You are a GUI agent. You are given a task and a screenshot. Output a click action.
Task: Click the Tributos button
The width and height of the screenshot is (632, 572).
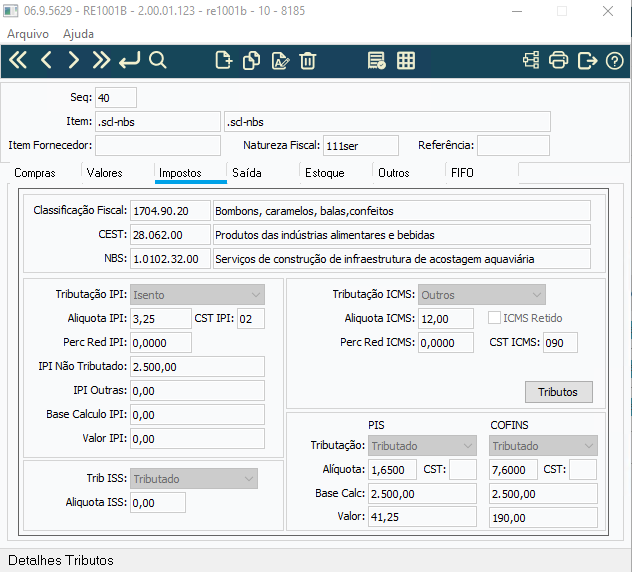click(x=558, y=392)
